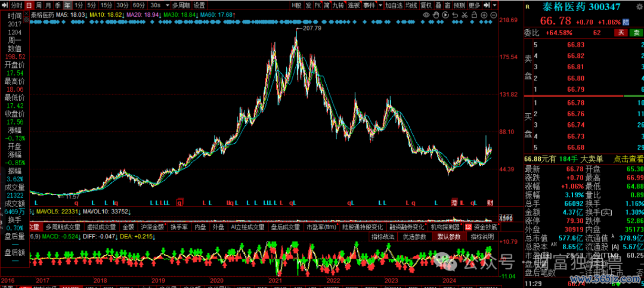644x288 pixels.
Task: Zoom out with the minus circle icon
Action: pyautogui.click(x=494, y=15)
